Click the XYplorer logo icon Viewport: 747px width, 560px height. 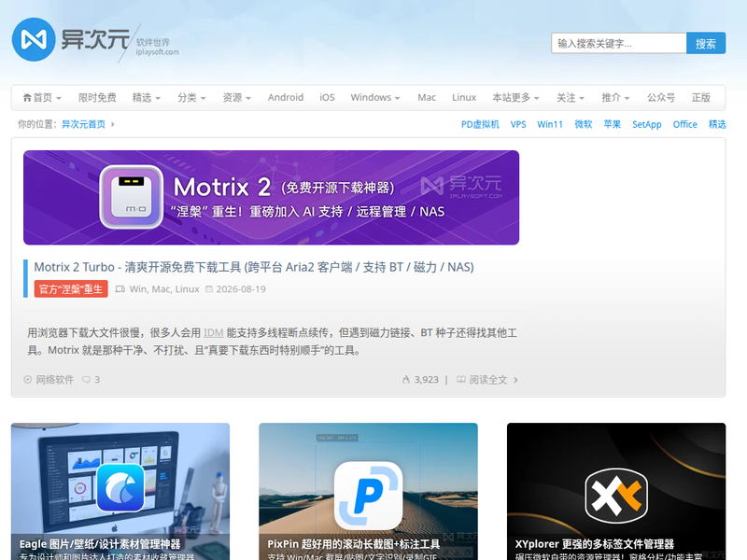tap(616, 496)
